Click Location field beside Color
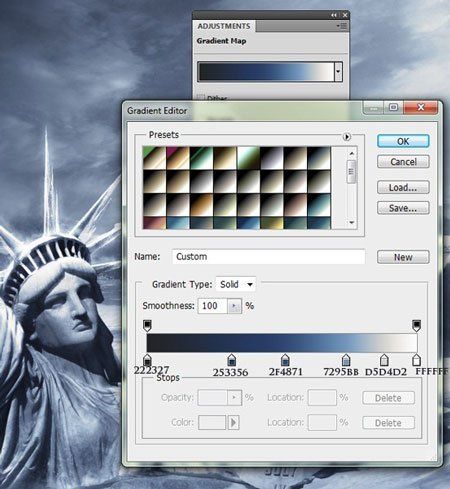This screenshot has width=450, height=489. pos(322,422)
